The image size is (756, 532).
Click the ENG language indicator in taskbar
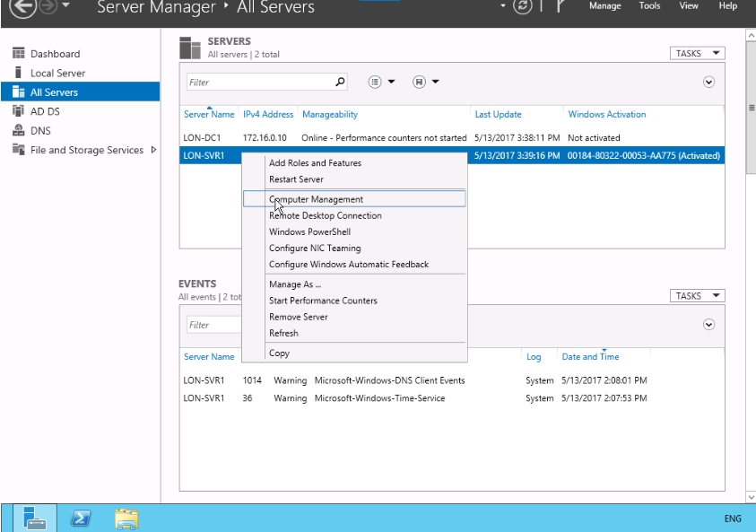click(x=733, y=519)
